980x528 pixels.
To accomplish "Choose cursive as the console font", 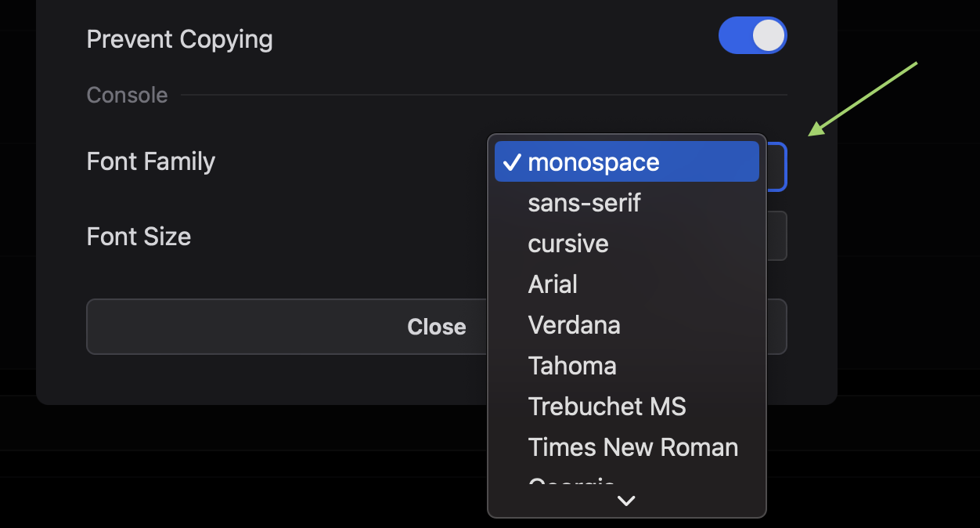I will coord(567,243).
